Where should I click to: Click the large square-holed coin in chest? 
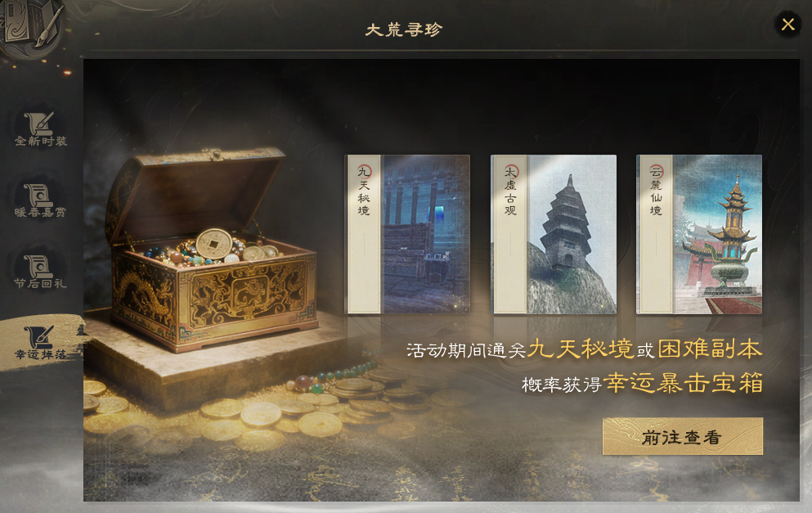[214, 244]
